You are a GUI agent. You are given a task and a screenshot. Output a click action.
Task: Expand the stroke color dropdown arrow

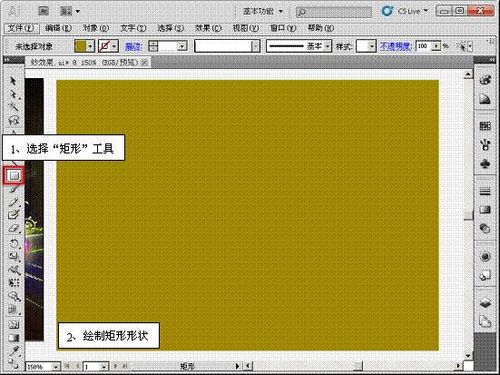point(114,46)
